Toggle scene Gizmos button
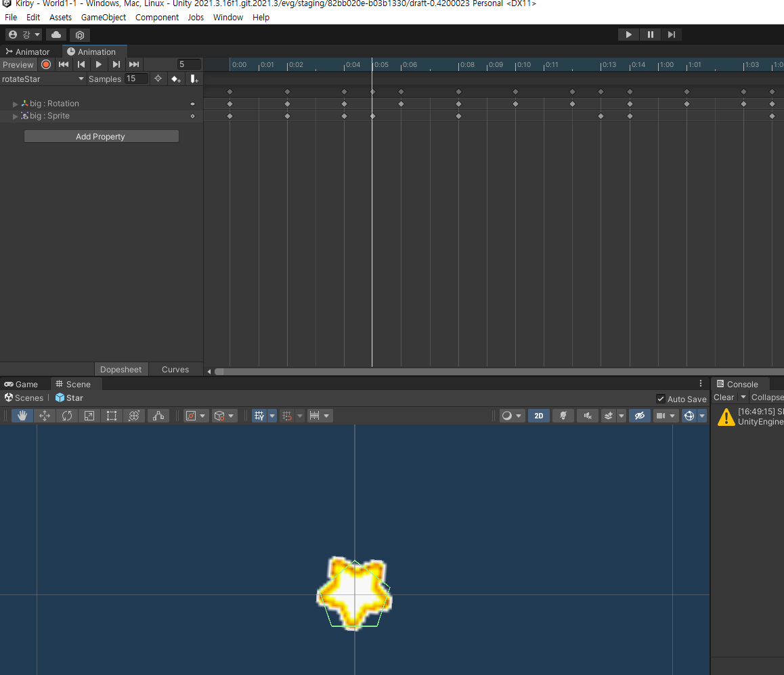Image resolution: width=784 pixels, height=675 pixels. [x=689, y=416]
